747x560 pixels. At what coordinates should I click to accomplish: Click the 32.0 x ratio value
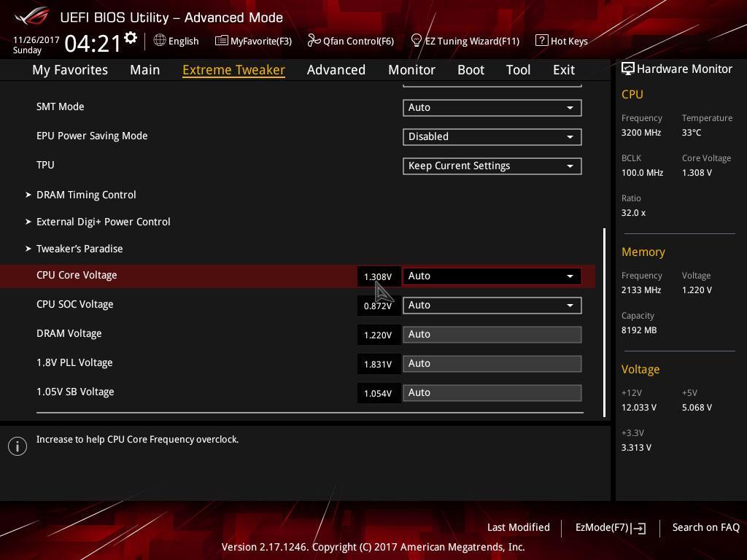634,213
